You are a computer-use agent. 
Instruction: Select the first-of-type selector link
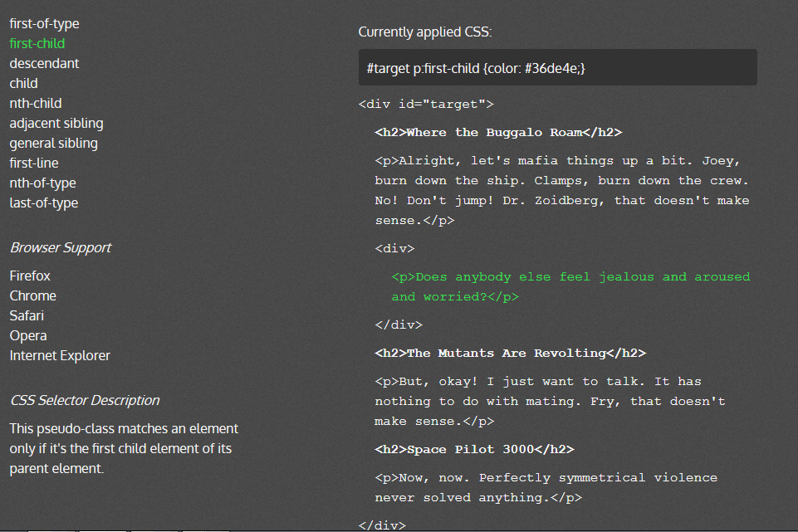tap(44, 24)
